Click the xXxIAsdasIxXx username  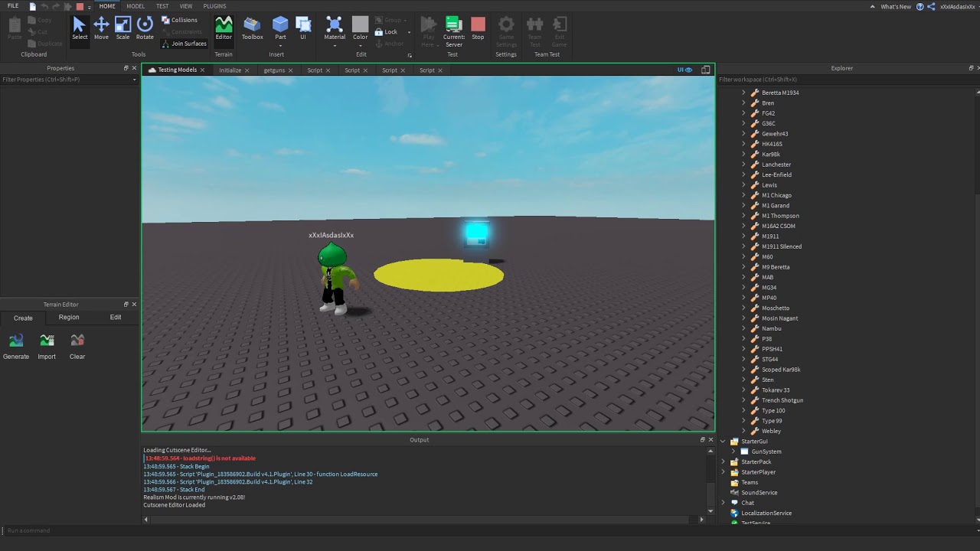coord(957,6)
